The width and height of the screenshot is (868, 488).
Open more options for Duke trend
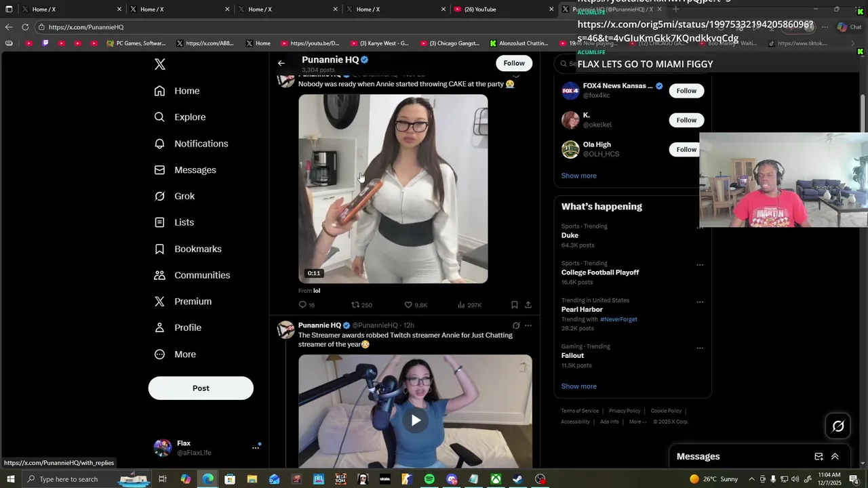[x=700, y=228]
